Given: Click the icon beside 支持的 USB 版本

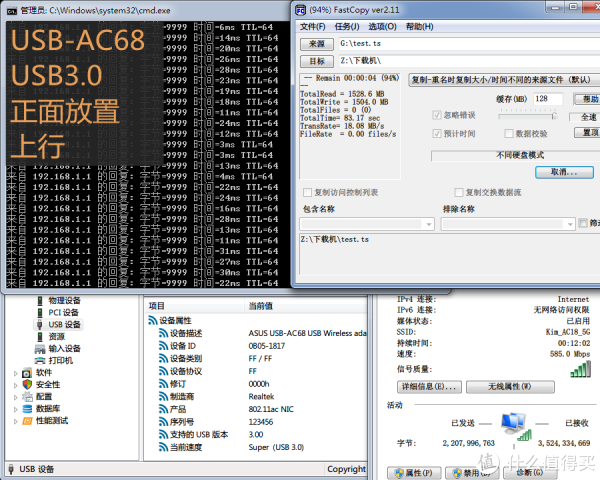Looking at the screenshot, I should 163,434.
